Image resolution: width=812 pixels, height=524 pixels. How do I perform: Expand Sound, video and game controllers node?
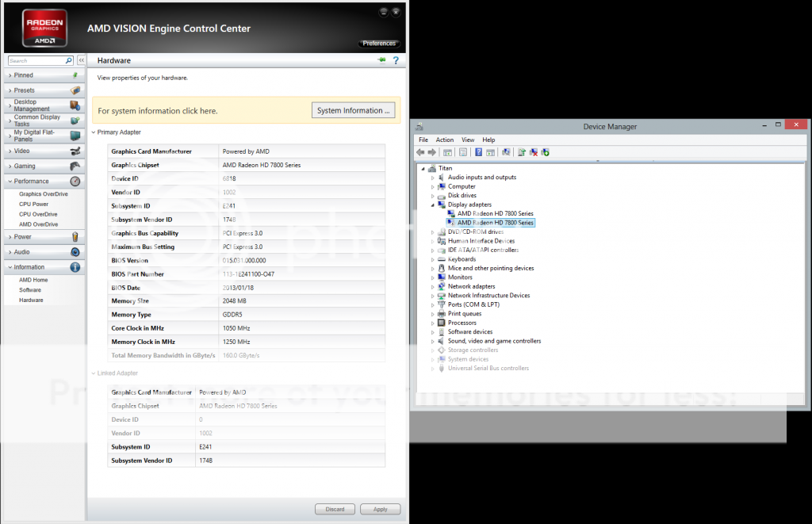pyautogui.click(x=432, y=341)
